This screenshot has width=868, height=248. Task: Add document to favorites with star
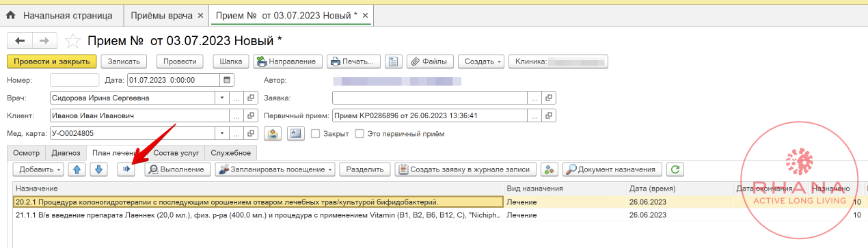point(72,40)
